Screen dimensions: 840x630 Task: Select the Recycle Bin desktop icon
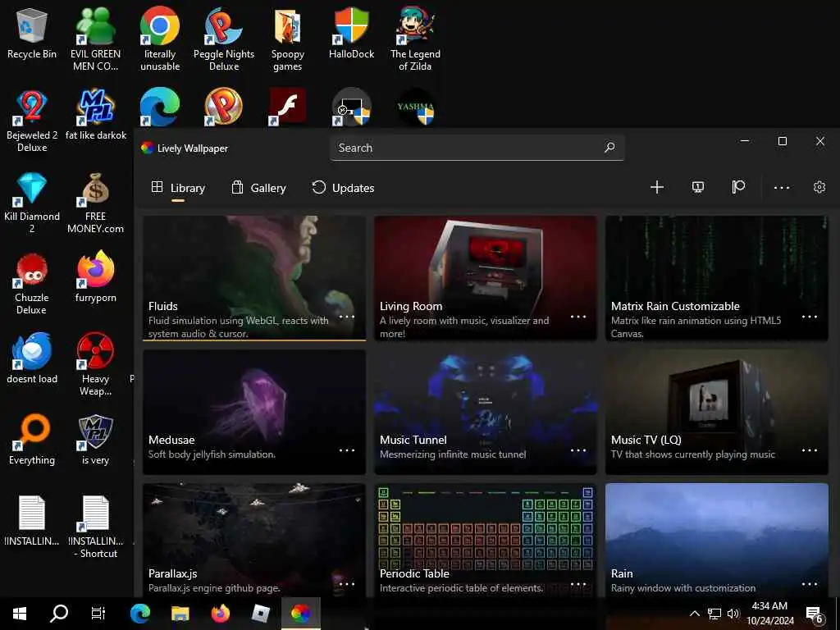coord(32,33)
